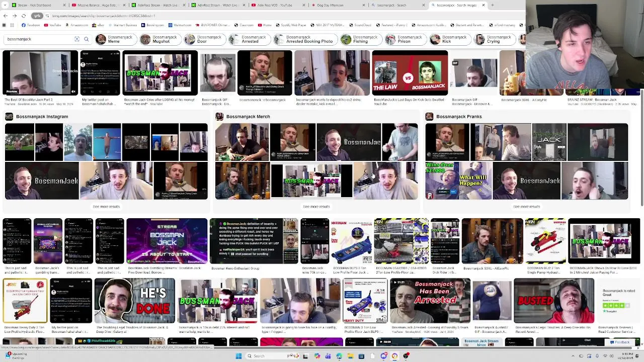This screenshot has height=362, width=644.
Task: Click the browser forward arrow
Action: point(15,16)
